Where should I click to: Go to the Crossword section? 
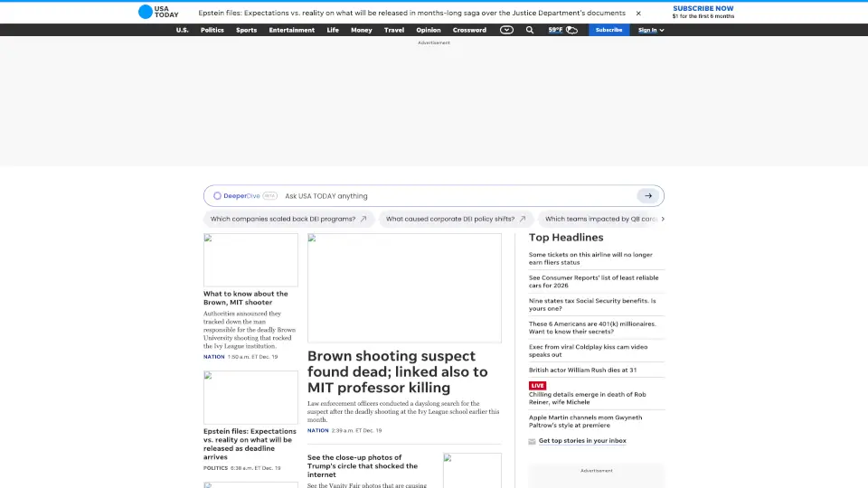point(469,30)
